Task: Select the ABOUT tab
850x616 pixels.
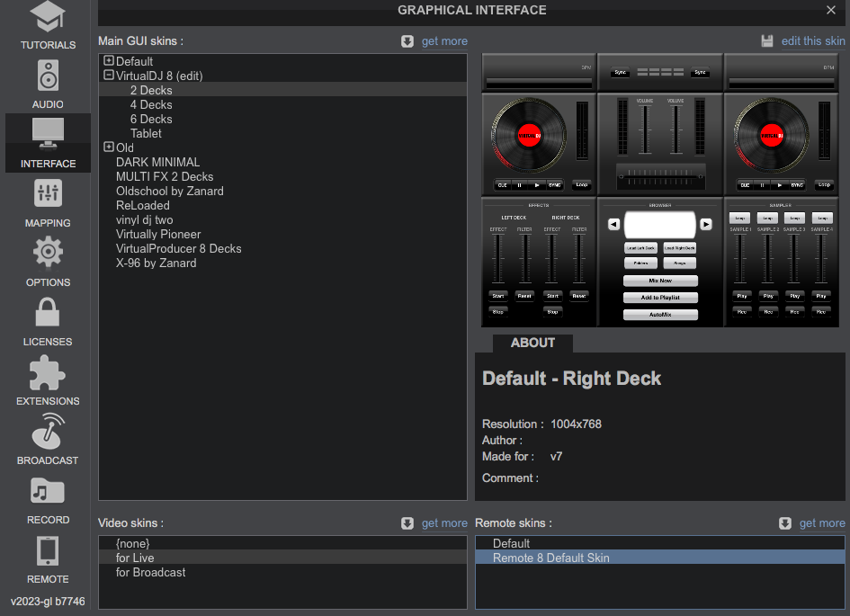Action: (532, 343)
